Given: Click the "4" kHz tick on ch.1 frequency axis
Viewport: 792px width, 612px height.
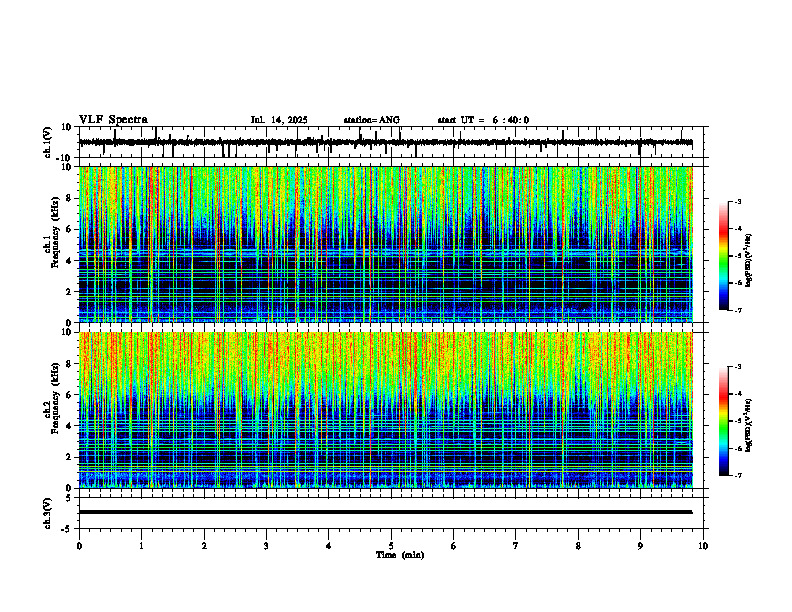Looking at the screenshot, I should (70, 261).
